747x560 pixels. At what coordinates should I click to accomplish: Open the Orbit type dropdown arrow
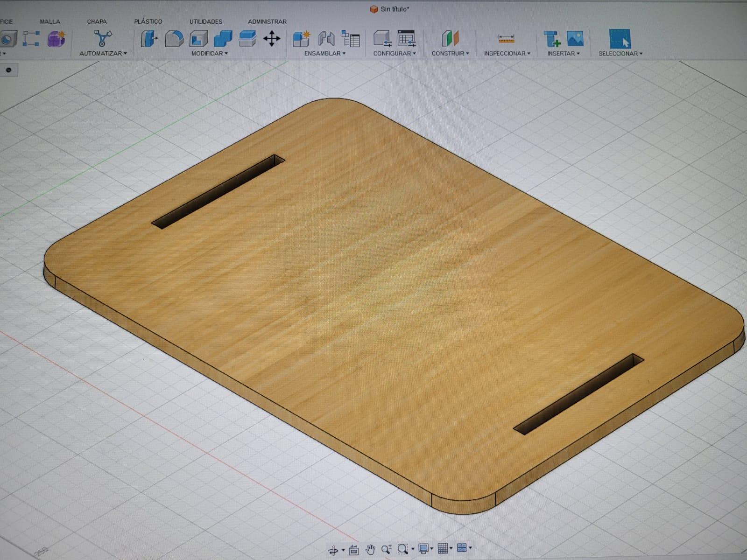click(343, 550)
